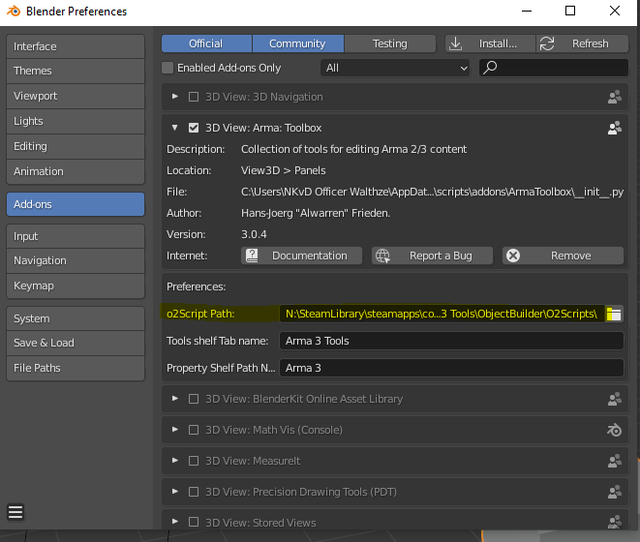The image size is (640, 542).
Task: Click the community icon on Stored Views row
Action: coord(615,522)
